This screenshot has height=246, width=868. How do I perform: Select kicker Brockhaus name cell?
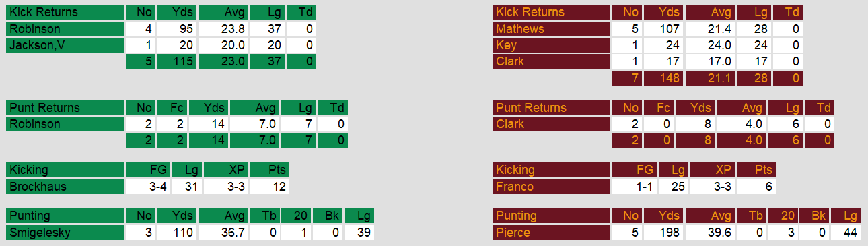pos(65,187)
